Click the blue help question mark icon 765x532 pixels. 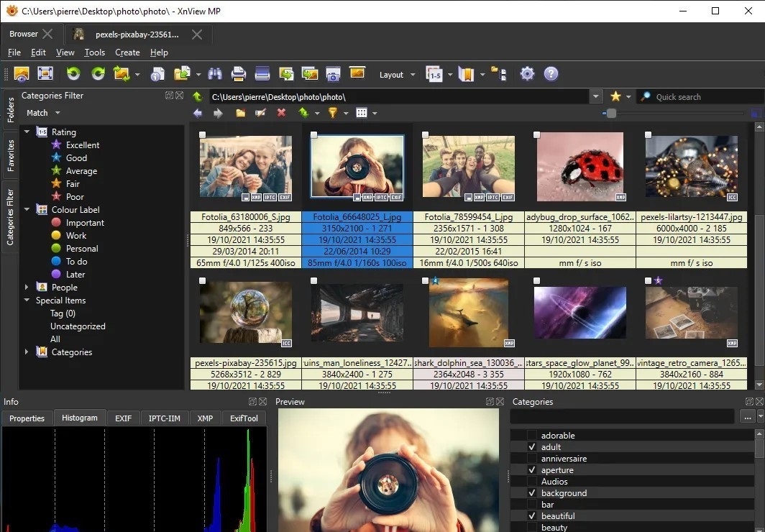(551, 74)
